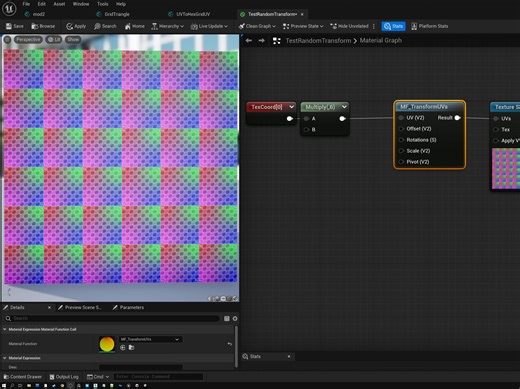
Task: Click the Multiply node A input pin
Action: click(x=306, y=119)
